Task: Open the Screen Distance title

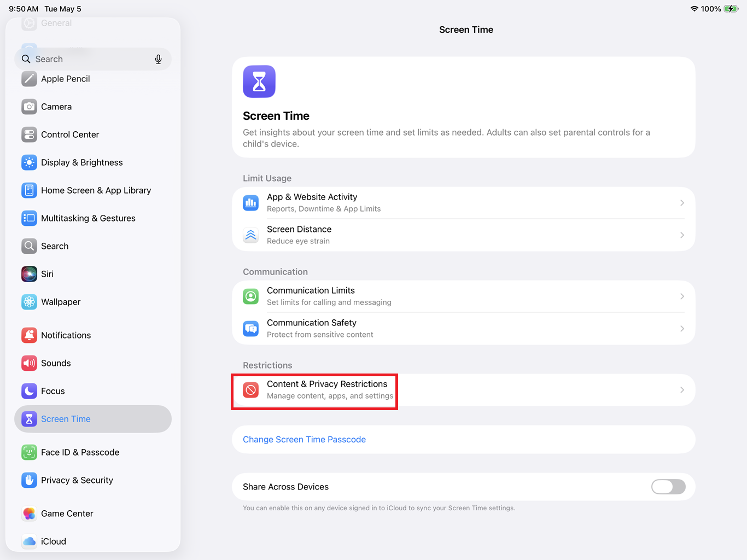Action: click(299, 229)
